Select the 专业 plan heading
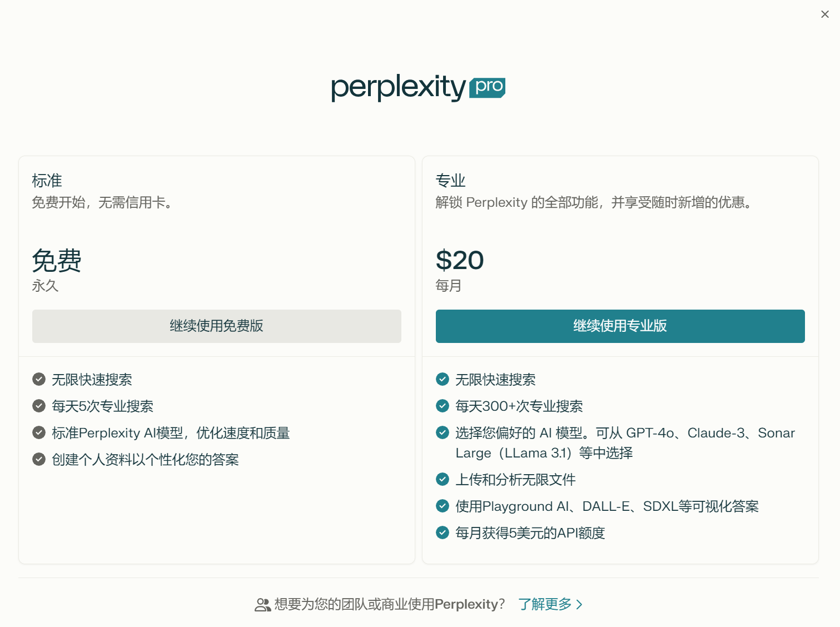The height and width of the screenshot is (627, 840). [451, 181]
